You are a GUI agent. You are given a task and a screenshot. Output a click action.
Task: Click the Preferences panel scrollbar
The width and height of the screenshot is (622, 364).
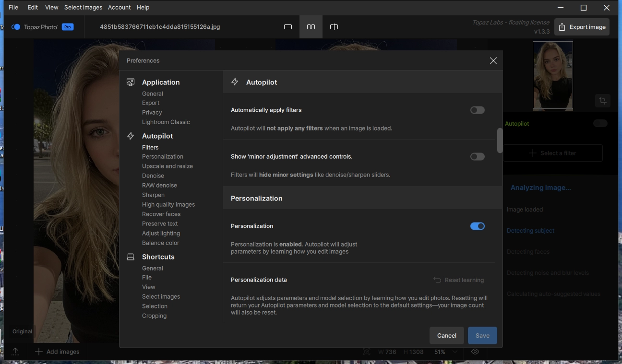point(500,141)
